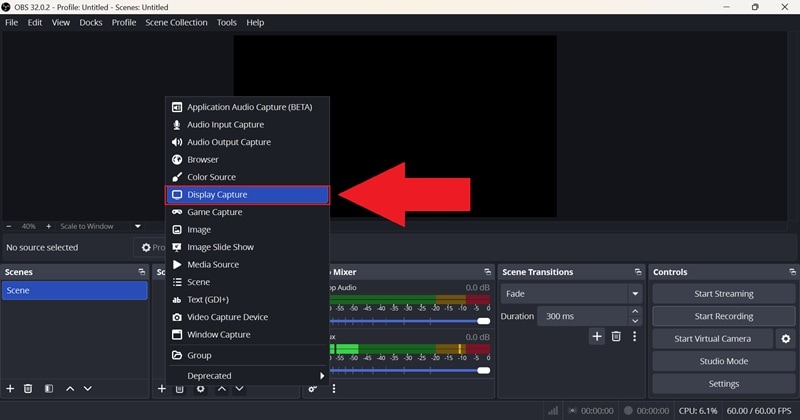800x420 pixels.
Task: Open the Docks menu
Action: coord(91,22)
